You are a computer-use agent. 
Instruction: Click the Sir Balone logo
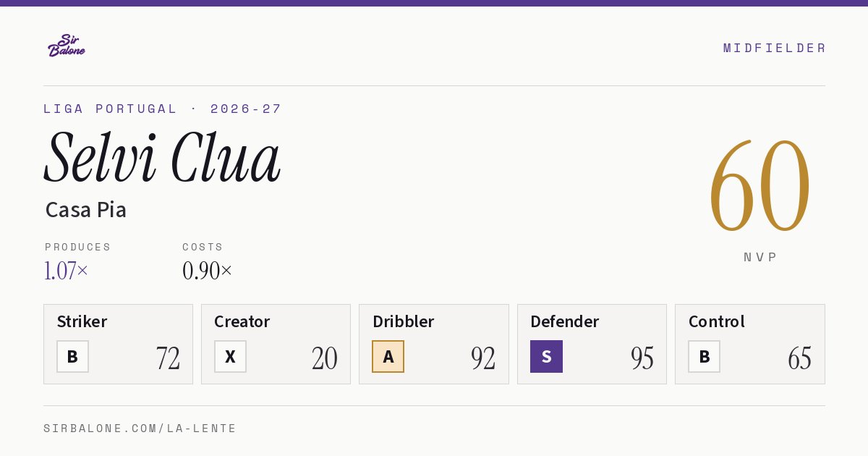tap(67, 46)
